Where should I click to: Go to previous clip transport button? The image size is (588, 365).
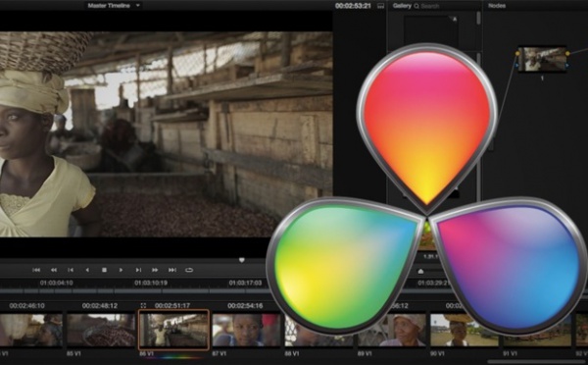pyautogui.click(x=71, y=270)
